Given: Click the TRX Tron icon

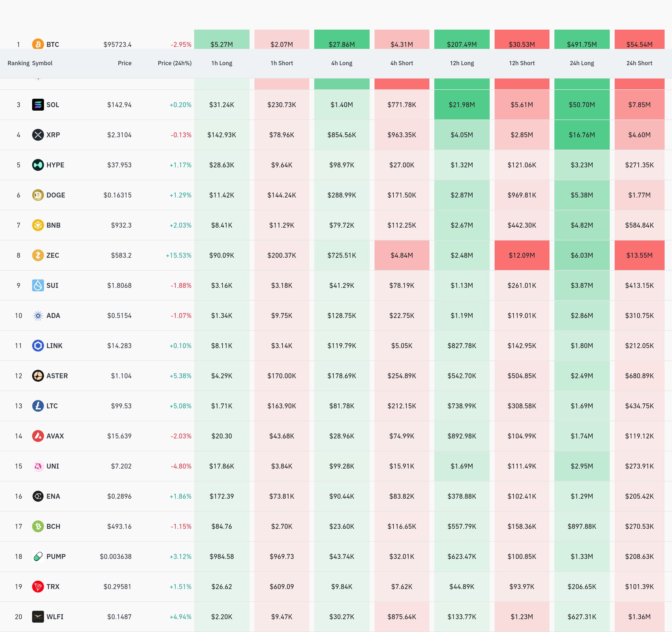Looking at the screenshot, I should [x=38, y=586].
